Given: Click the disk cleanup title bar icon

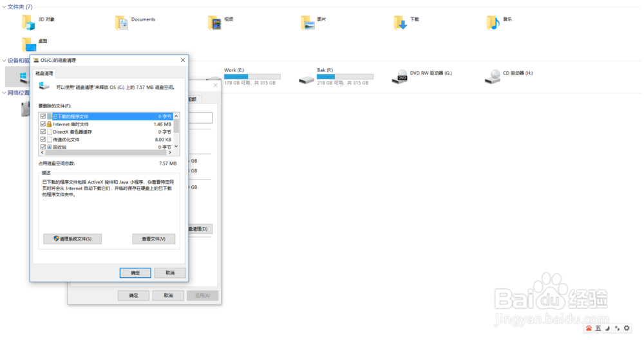Looking at the screenshot, I should pos(36,60).
